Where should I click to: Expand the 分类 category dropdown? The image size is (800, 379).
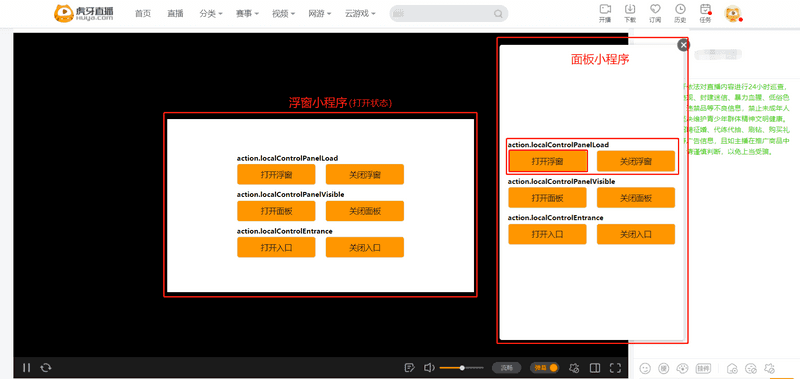pyautogui.click(x=211, y=14)
